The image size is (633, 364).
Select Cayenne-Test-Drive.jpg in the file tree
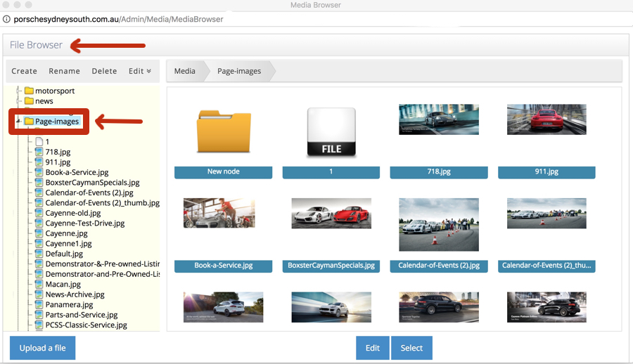click(x=85, y=223)
